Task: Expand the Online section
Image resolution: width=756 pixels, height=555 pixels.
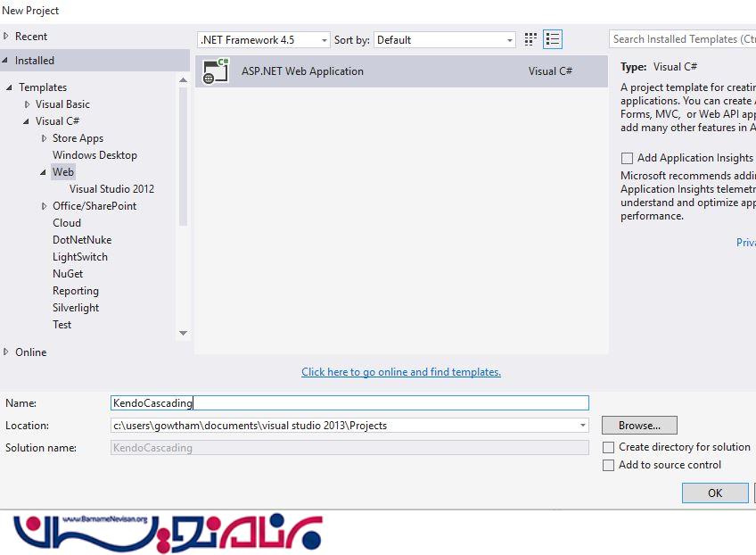Action: (x=5, y=352)
